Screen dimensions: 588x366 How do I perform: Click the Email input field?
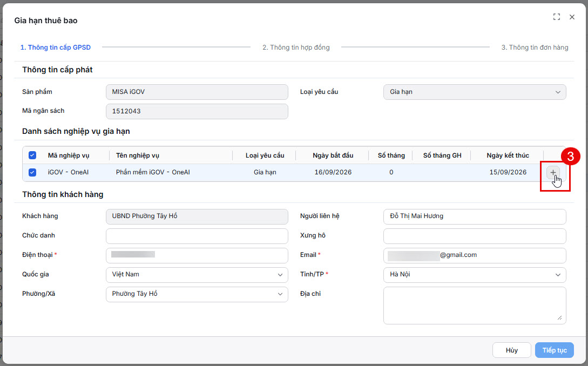pyautogui.click(x=475, y=255)
